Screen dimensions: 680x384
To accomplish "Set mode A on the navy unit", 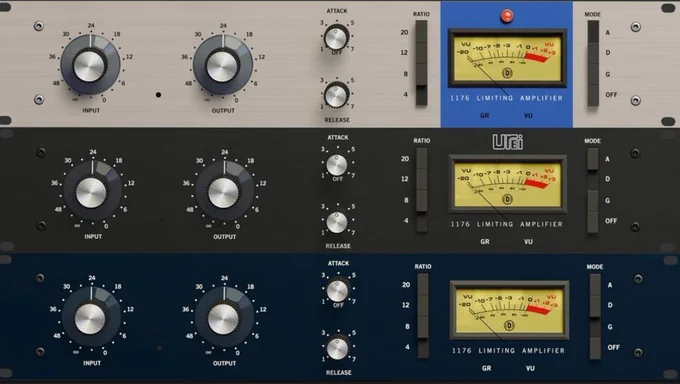I will pyautogui.click(x=595, y=285).
